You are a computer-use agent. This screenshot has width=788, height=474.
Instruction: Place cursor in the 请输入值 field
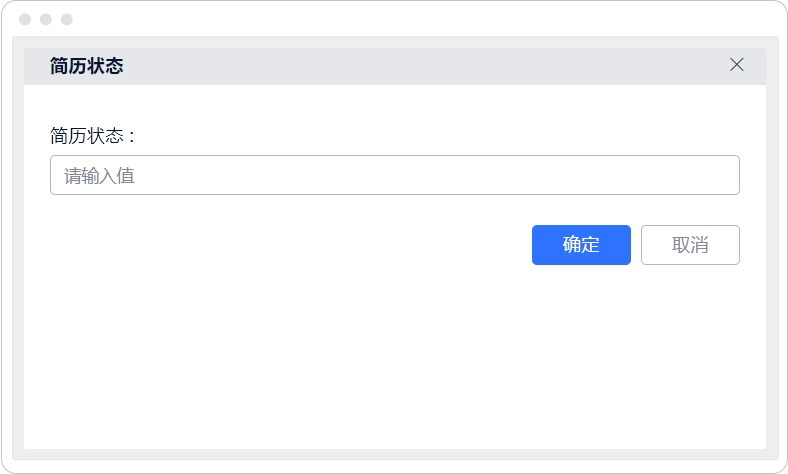point(394,175)
